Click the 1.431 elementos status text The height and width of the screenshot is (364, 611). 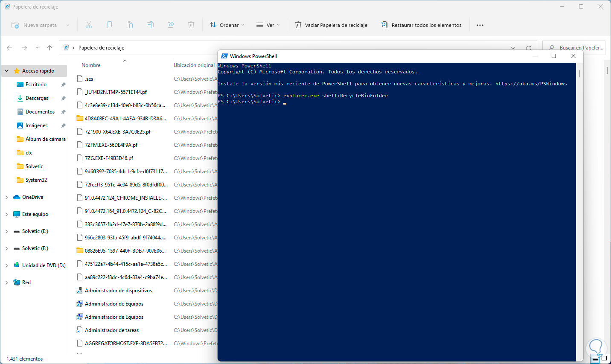tap(25, 359)
